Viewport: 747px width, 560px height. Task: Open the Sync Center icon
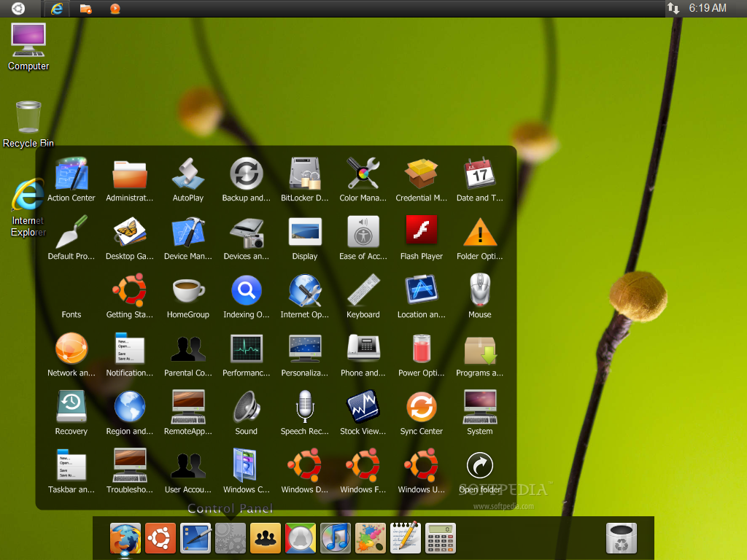click(x=421, y=407)
